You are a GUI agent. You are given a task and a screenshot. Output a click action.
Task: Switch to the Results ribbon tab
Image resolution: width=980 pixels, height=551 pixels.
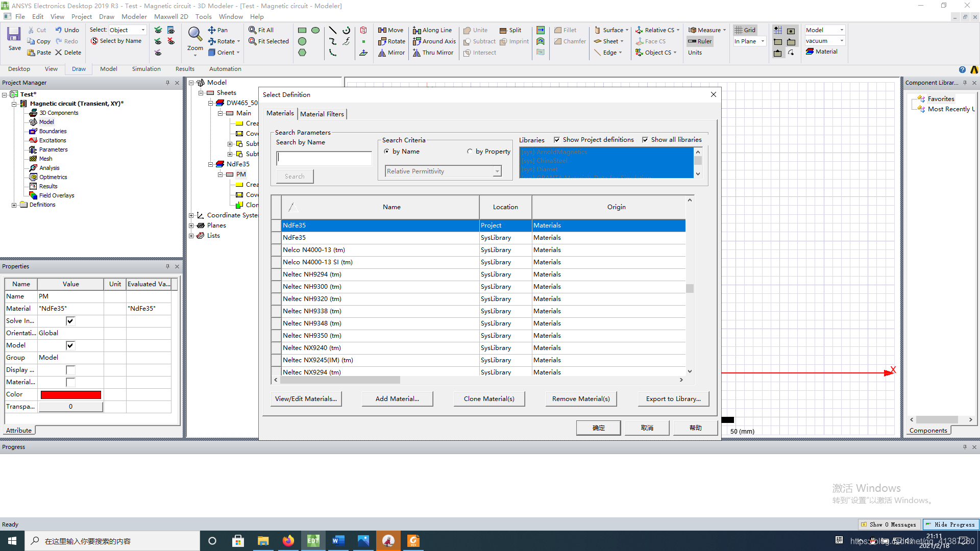(185, 69)
